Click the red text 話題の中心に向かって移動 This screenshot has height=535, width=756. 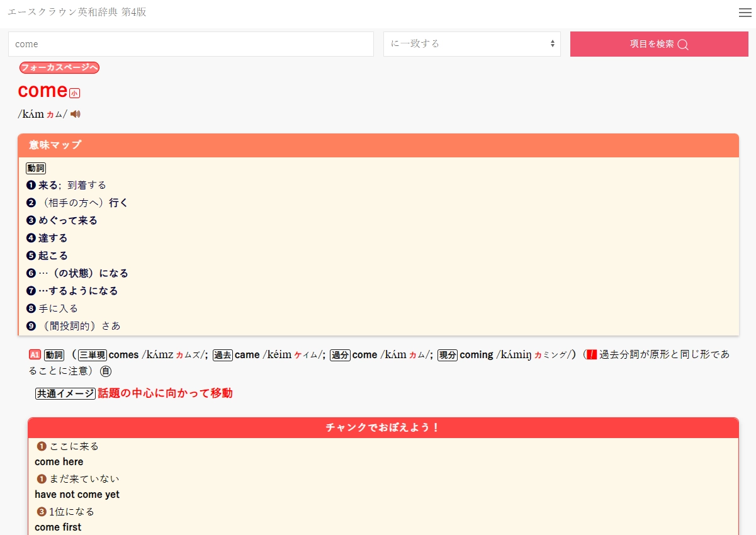[165, 393]
